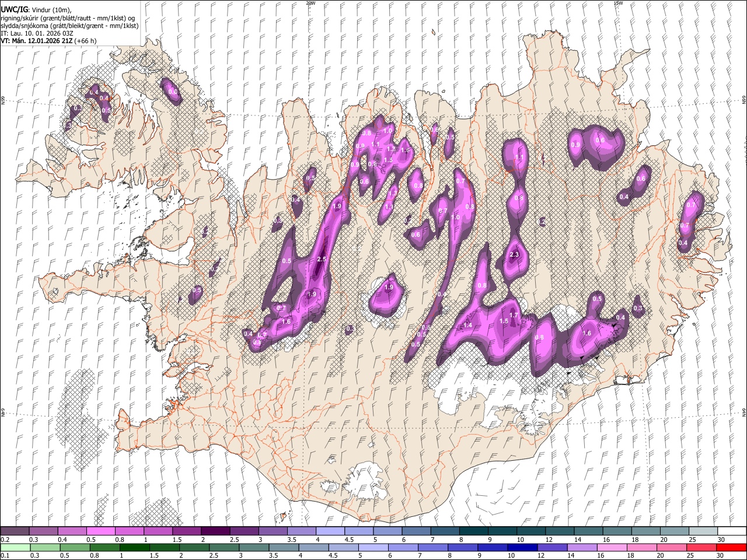This screenshot has width=747, height=560.
Task: Click the 20 swatch in the upper legend row
Action: click(674, 531)
